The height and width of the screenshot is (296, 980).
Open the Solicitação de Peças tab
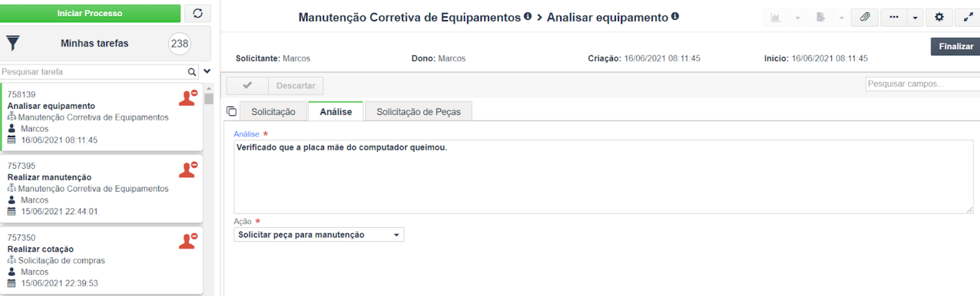coord(418,111)
